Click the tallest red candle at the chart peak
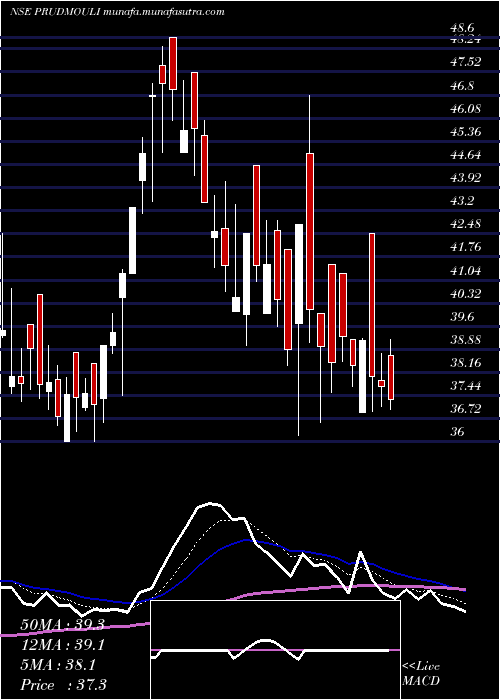 pyautogui.click(x=173, y=63)
